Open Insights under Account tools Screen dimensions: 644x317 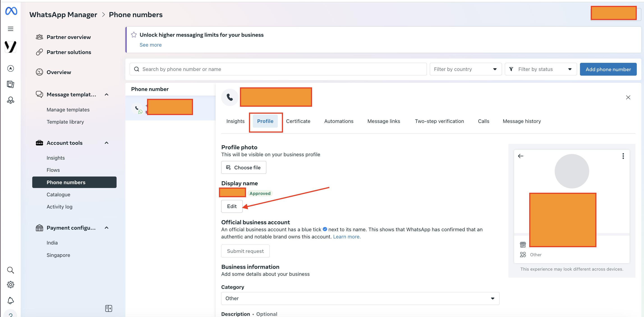coord(55,158)
